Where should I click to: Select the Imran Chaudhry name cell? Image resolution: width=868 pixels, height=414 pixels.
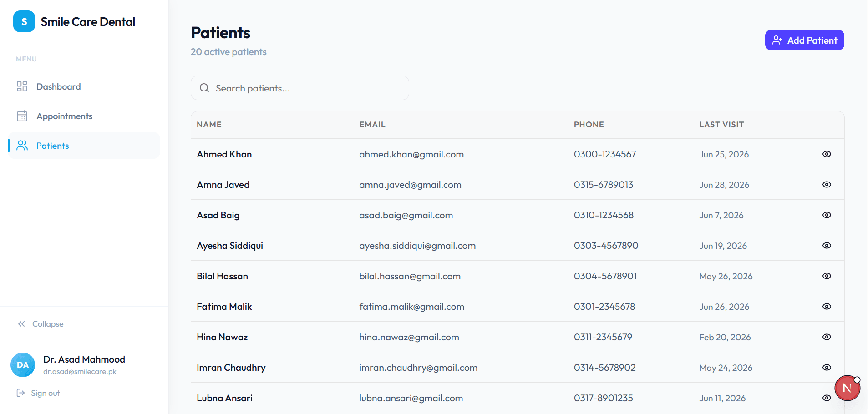(x=231, y=368)
